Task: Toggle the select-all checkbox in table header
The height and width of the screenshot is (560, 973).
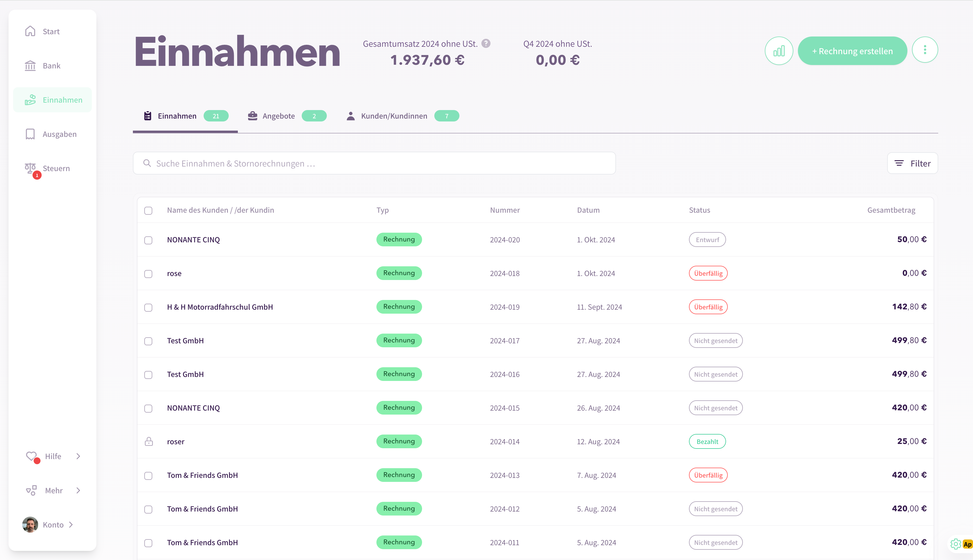Action: point(149,210)
